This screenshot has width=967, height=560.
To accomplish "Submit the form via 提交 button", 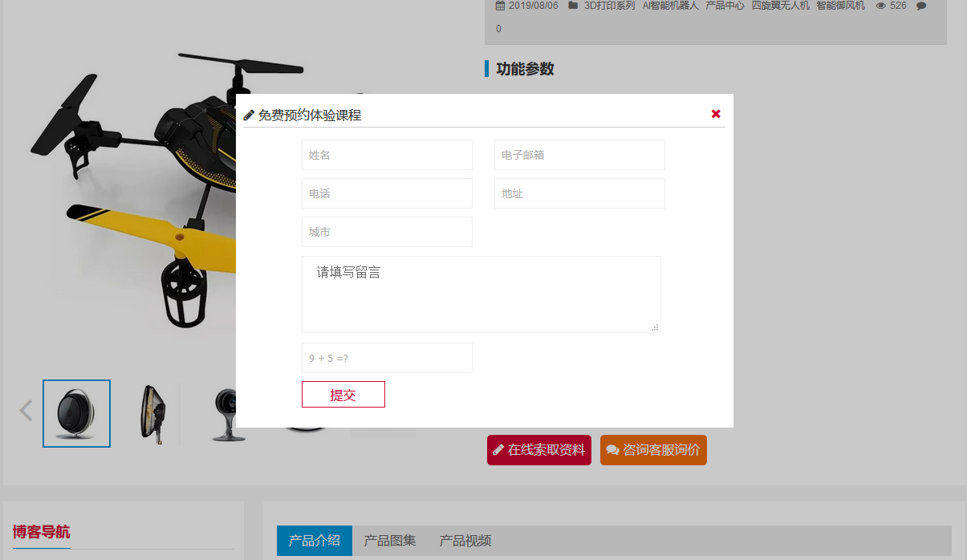I will pos(343,394).
